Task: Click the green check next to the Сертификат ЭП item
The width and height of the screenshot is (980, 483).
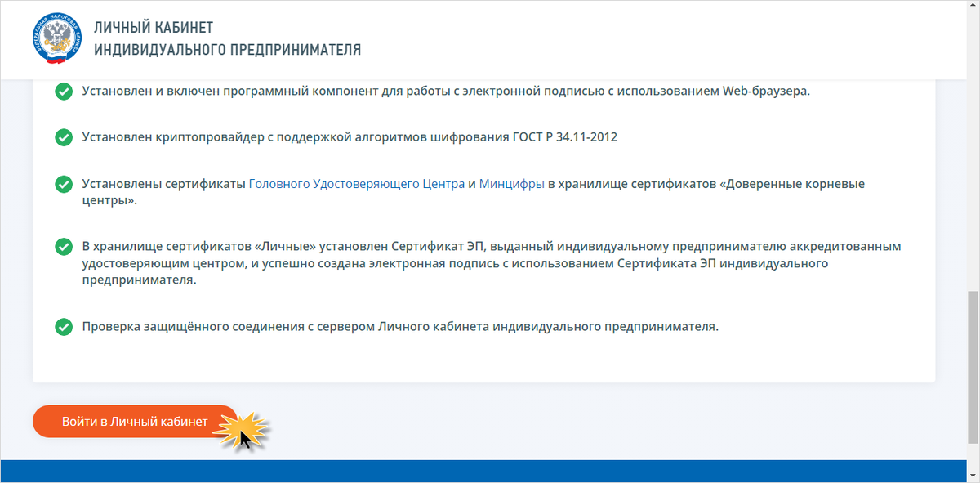Action: (x=64, y=244)
